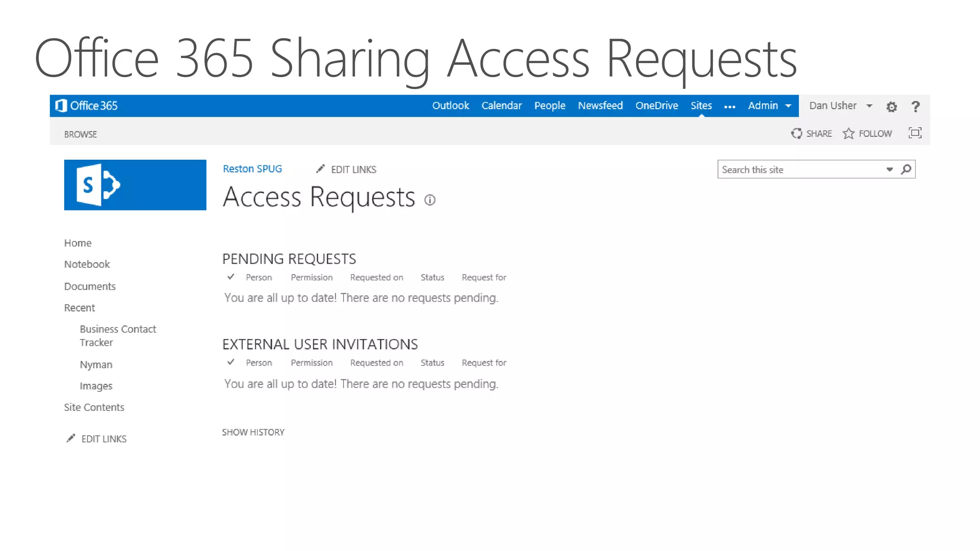Open the Dan Usher user dropdown

[840, 106]
